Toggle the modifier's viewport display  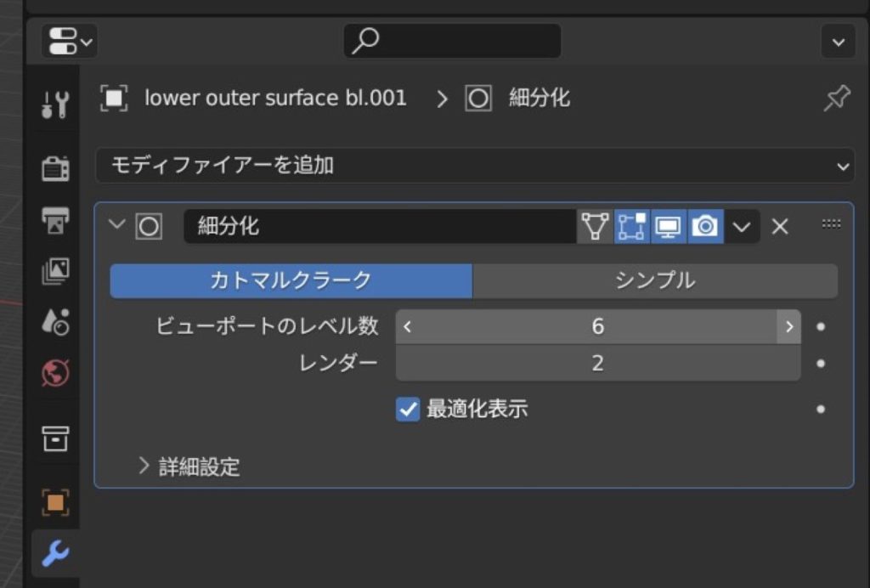668,227
